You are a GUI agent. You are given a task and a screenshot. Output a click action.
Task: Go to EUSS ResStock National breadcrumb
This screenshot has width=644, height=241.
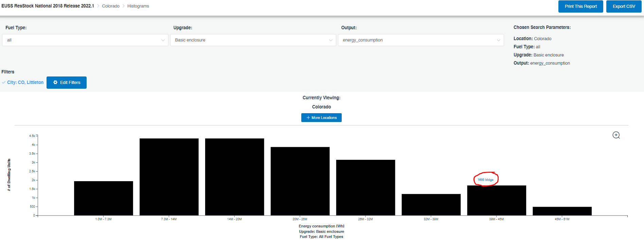point(48,6)
